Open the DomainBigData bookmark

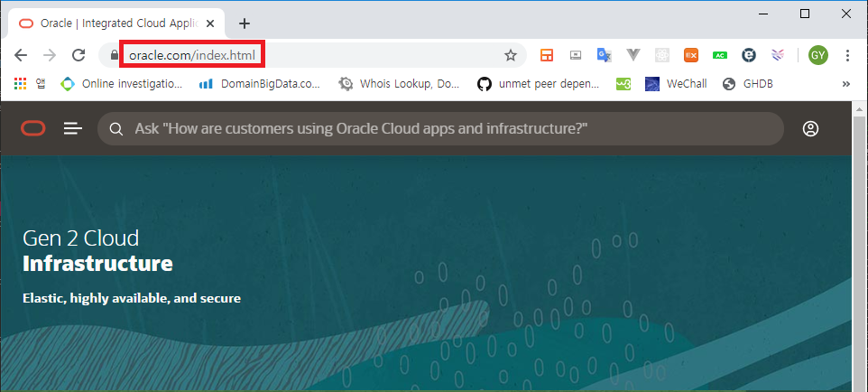tap(260, 84)
